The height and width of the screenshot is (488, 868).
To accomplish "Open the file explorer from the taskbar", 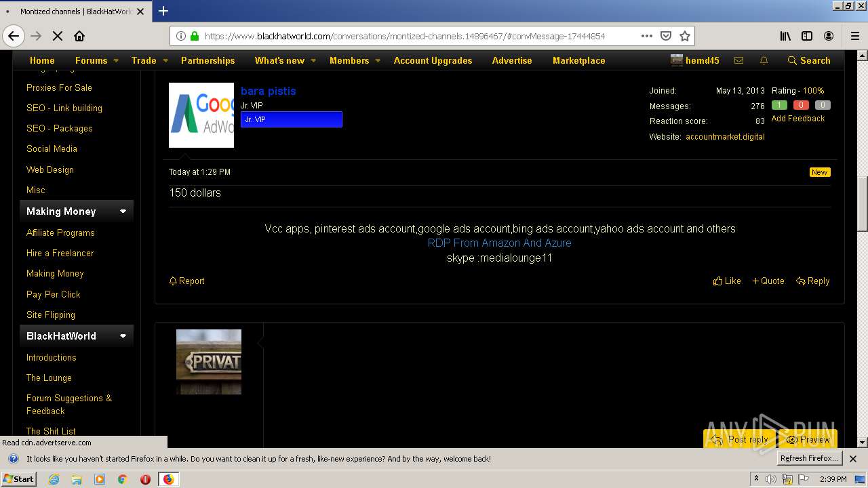I will [x=77, y=479].
